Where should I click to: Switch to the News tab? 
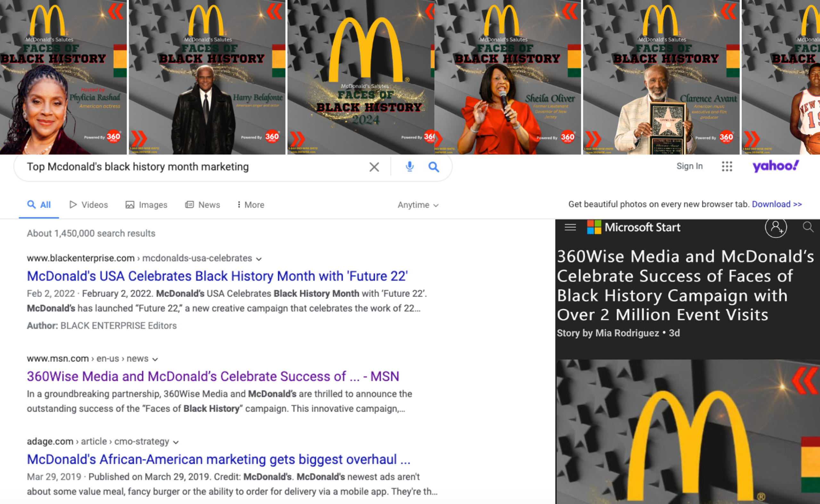(202, 205)
